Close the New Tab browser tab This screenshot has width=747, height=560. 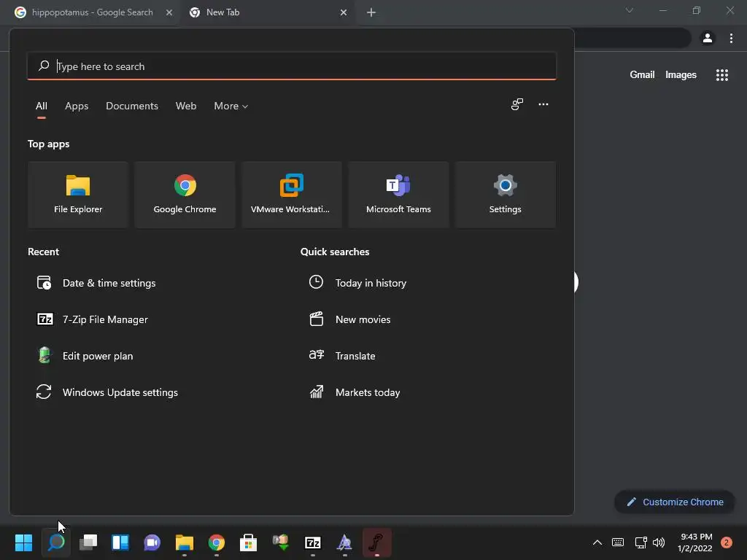tap(344, 12)
